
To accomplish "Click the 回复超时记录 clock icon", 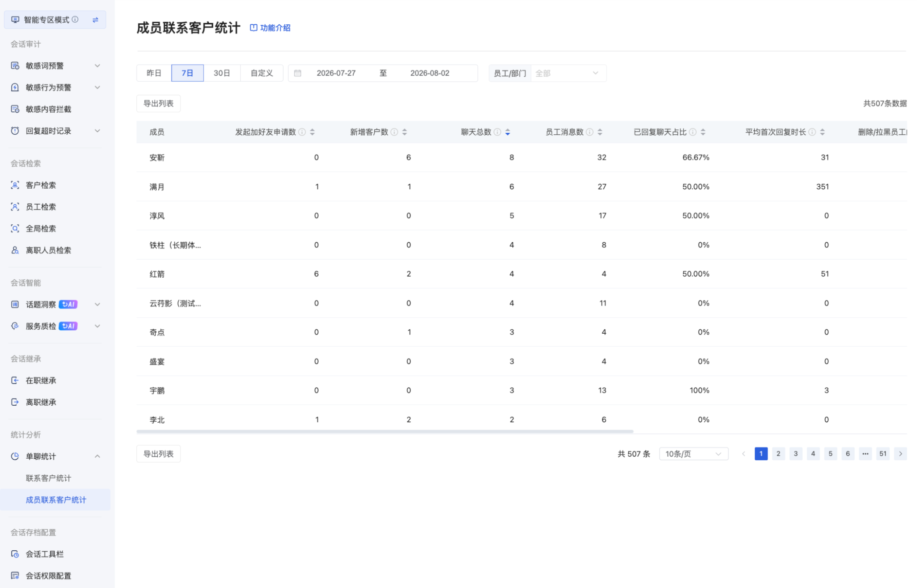I will click(15, 131).
